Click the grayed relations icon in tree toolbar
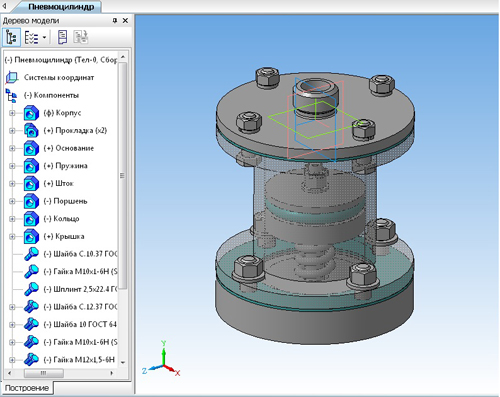Image resolution: width=500 pixels, height=397 pixels. point(80,37)
